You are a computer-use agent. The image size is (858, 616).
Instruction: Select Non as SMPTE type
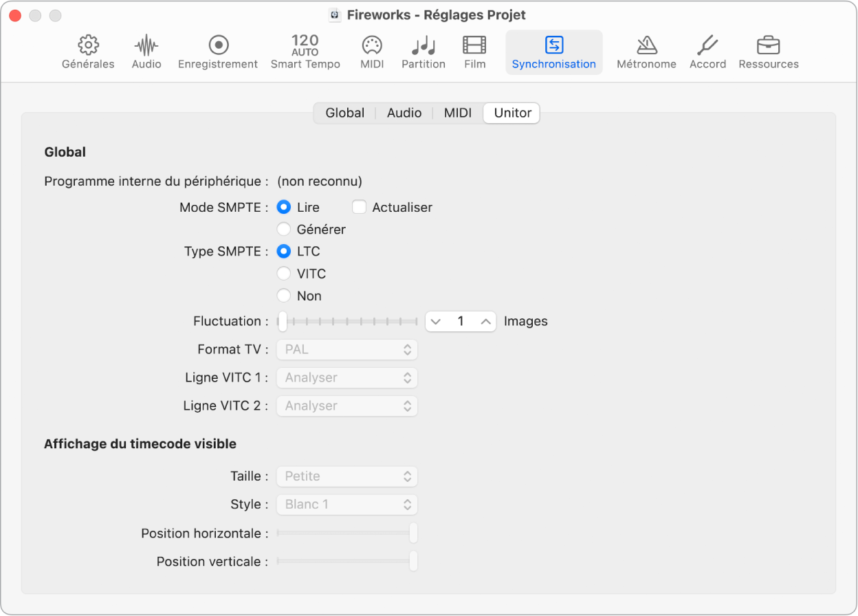283,296
